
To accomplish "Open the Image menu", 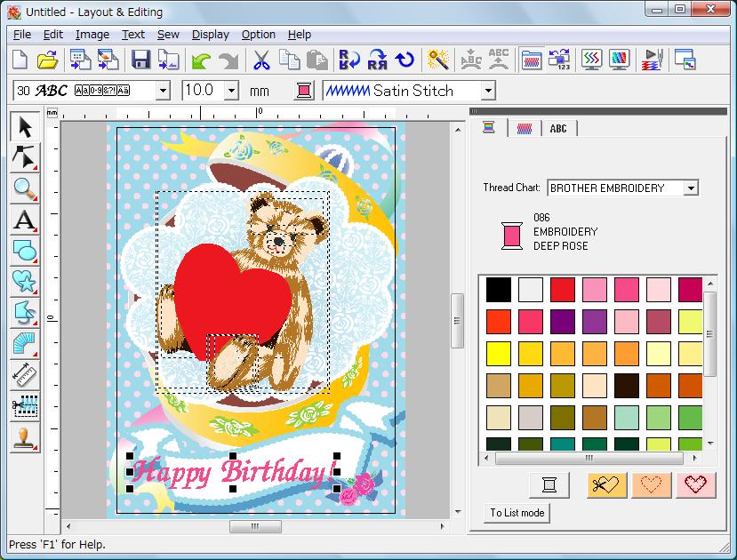I will 92,35.
